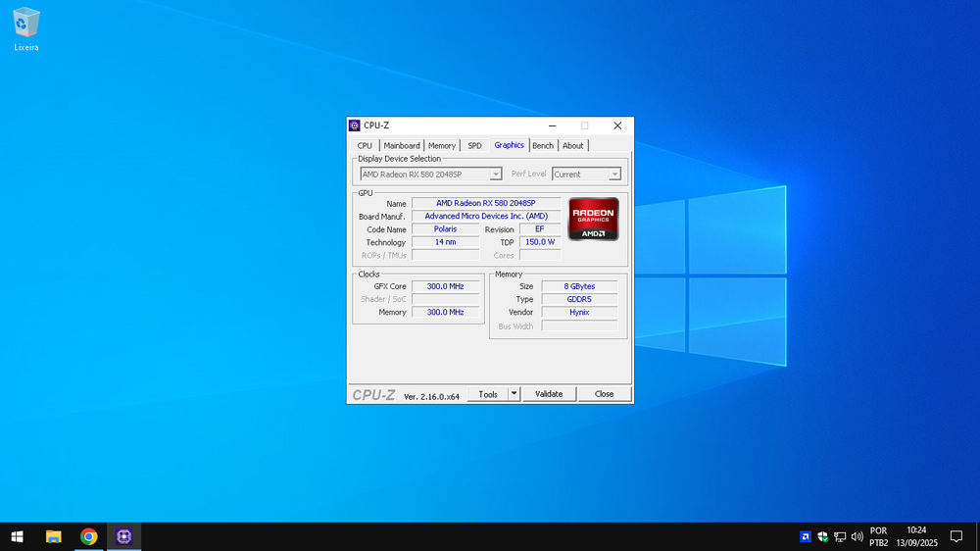This screenshot has width=980, height=551.
Task: Click the GPU Name field
Action: tap(485, 203)
